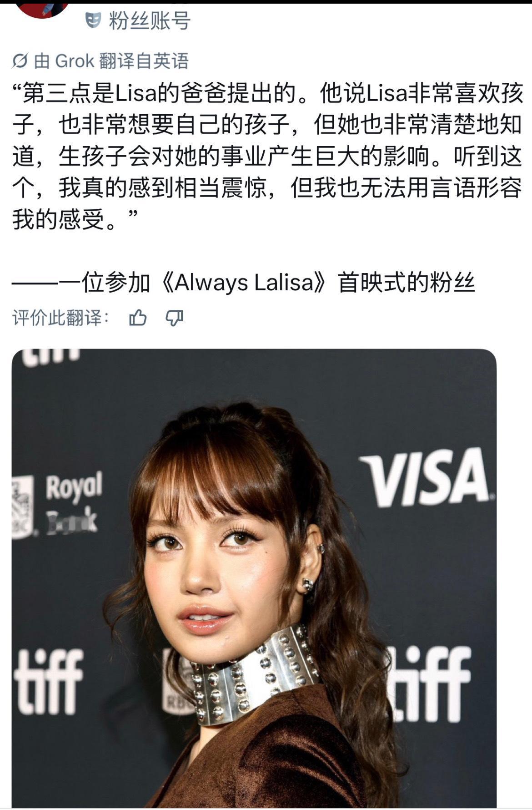Viewport: 532px width, 810px height.
Task: Click the Grok logo icon beside translation notice
Action: click(20, 61)
